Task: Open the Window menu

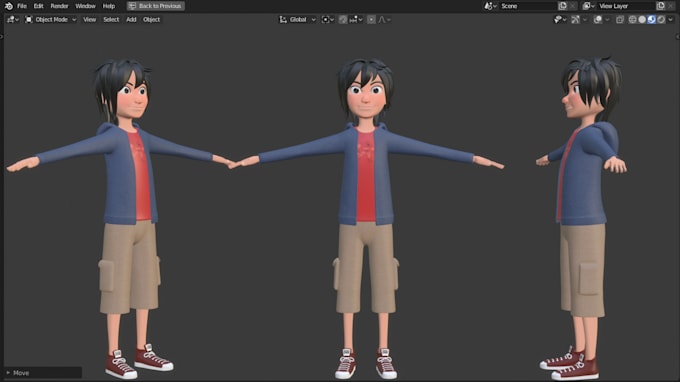Action: click(x=85, y=6)
